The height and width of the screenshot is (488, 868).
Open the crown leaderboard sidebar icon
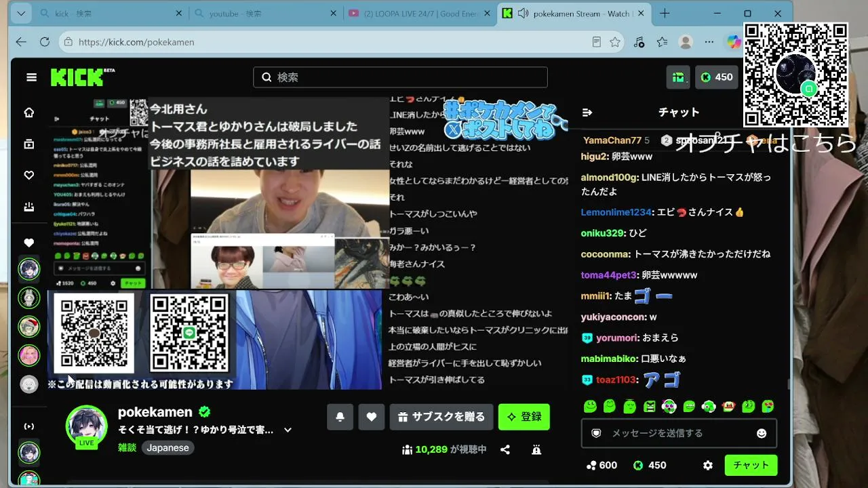tap(29, 207)
